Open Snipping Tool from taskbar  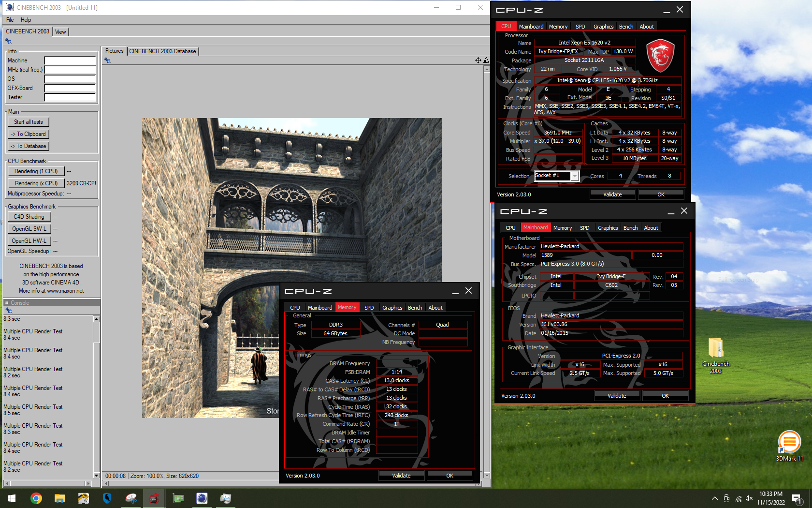pos(130,498)
